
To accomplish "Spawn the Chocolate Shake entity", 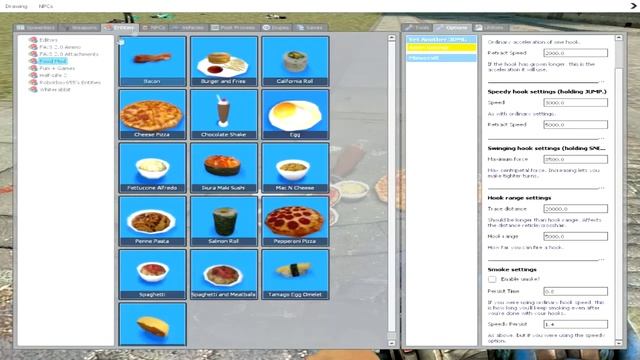I will point(224,114).
